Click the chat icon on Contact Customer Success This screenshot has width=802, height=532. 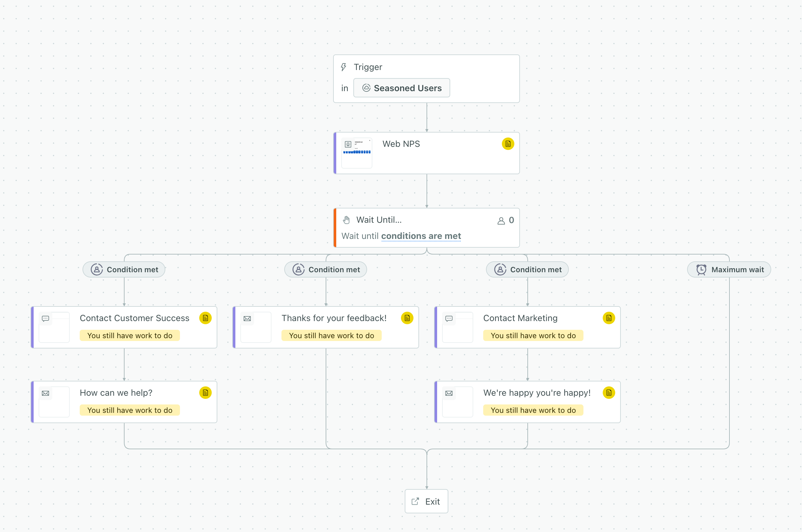click(x=45, y=318)
